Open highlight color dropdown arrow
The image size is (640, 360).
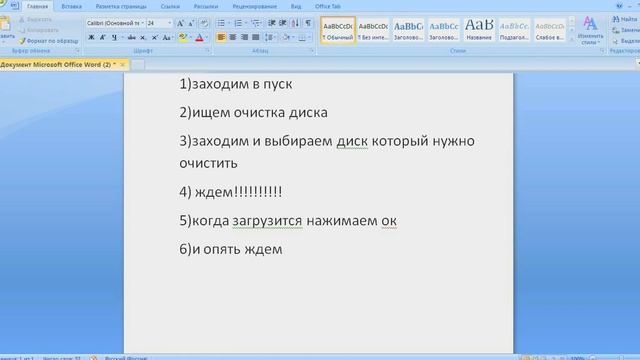[191, 38]
